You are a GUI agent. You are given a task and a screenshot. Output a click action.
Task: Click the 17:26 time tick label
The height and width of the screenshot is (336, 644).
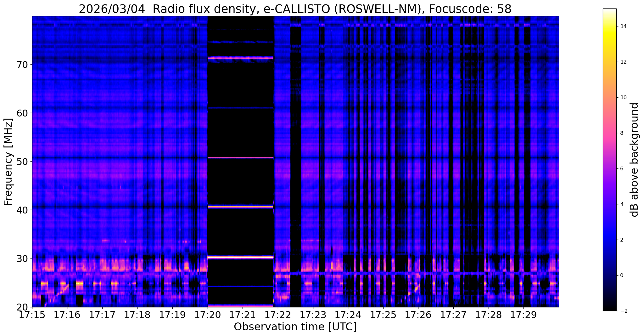coord(418,315)
